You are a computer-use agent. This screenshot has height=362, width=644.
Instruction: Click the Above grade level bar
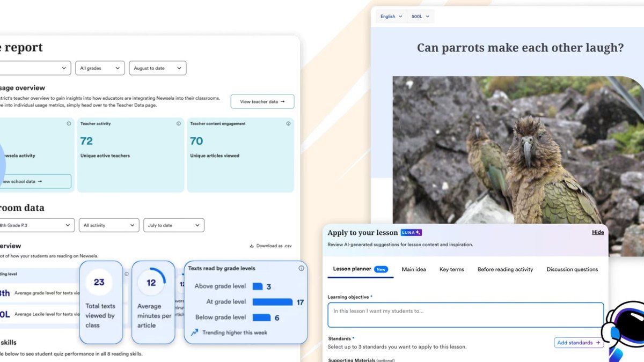coord(258,286)
